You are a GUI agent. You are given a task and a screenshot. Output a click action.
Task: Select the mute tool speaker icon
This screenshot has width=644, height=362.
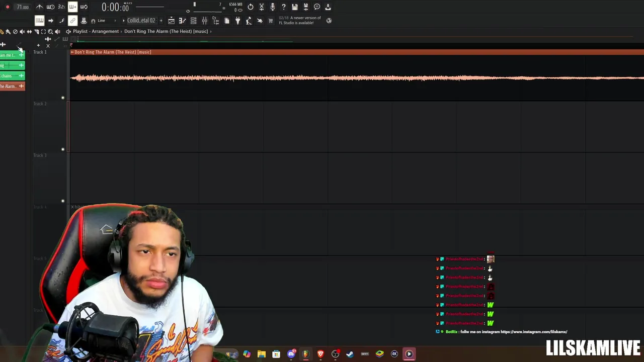click(22, 32)
